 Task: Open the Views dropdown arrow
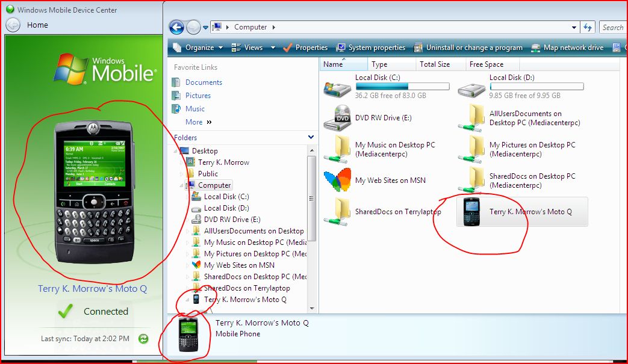[x=273, y=47]
